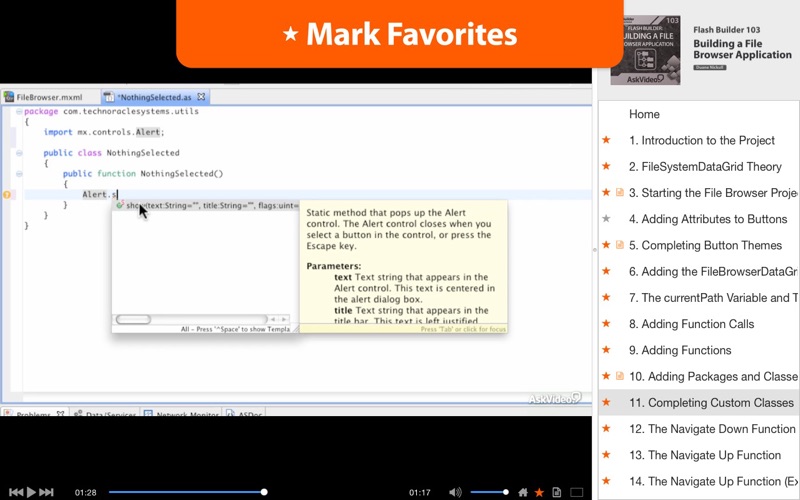
Task: Toggle favorite star for last 14. Navigate Up row
Action: 606,481
